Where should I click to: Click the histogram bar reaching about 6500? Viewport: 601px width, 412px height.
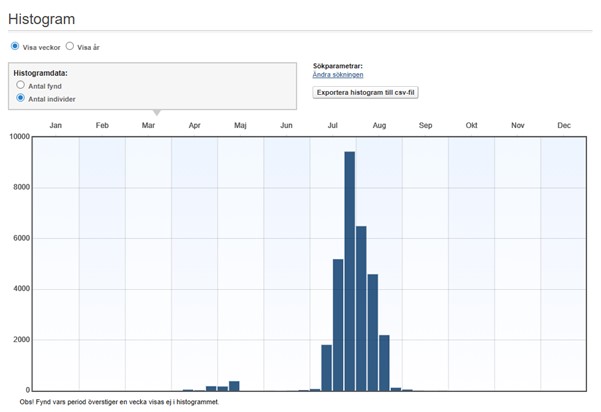pyautogui.click(x=361, y=308)
